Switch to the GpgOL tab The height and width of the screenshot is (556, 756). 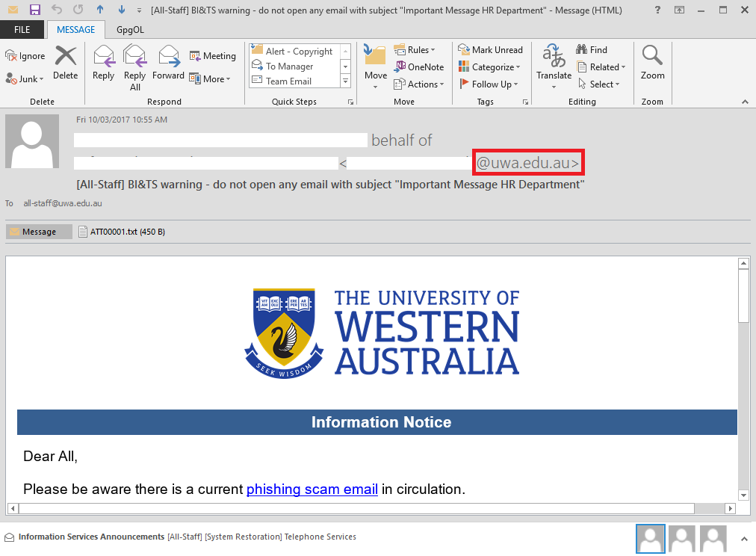coord(131,30)
